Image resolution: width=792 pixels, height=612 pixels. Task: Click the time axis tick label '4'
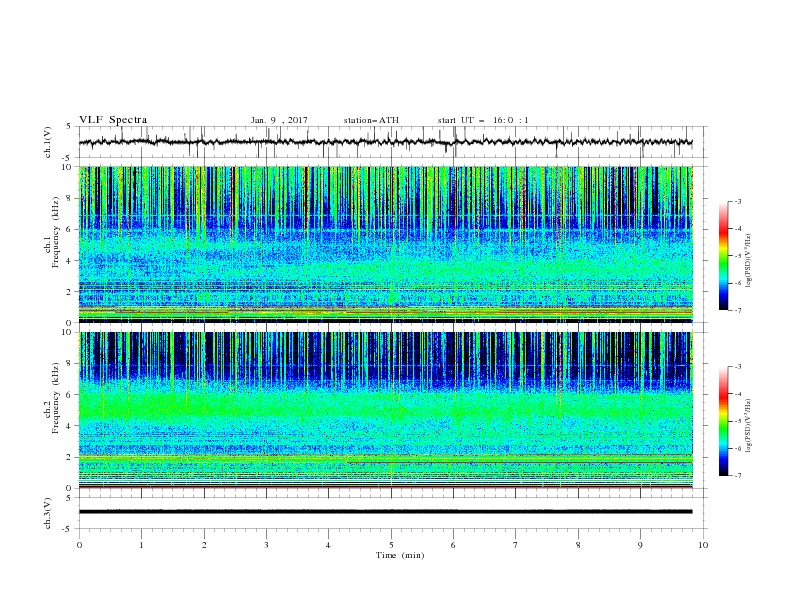328,545
